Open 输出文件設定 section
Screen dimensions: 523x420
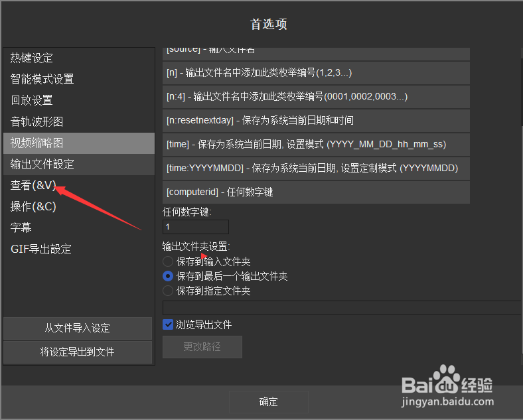[x=79, y=165]
